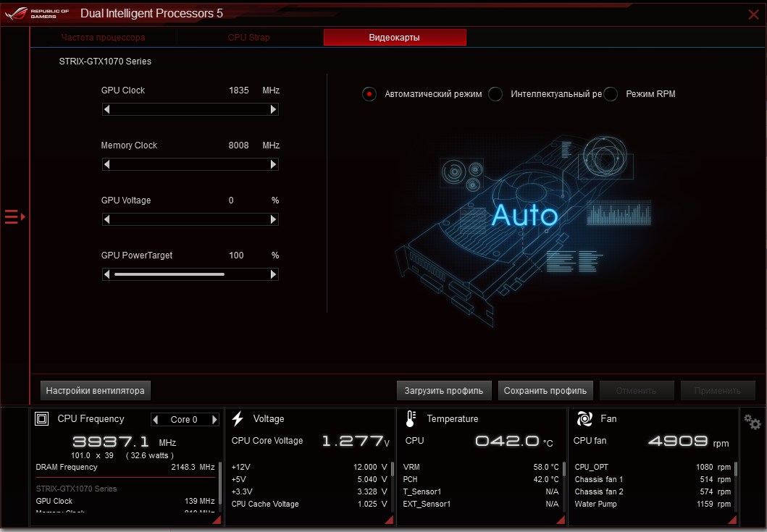The image size is (767, 532).
Task: Expand Voltage panel red corner
Action: [389, 520]
